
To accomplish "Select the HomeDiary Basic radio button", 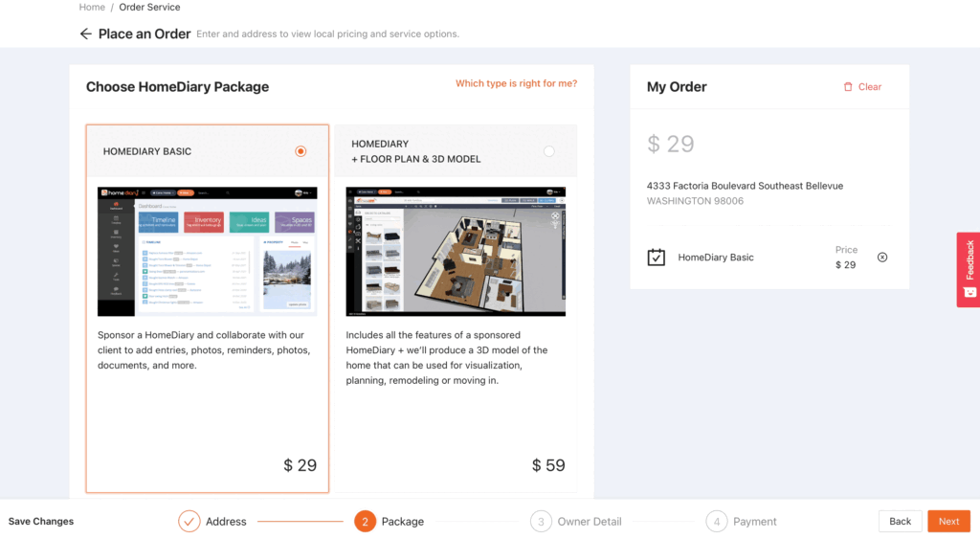I will click(301, 151).
